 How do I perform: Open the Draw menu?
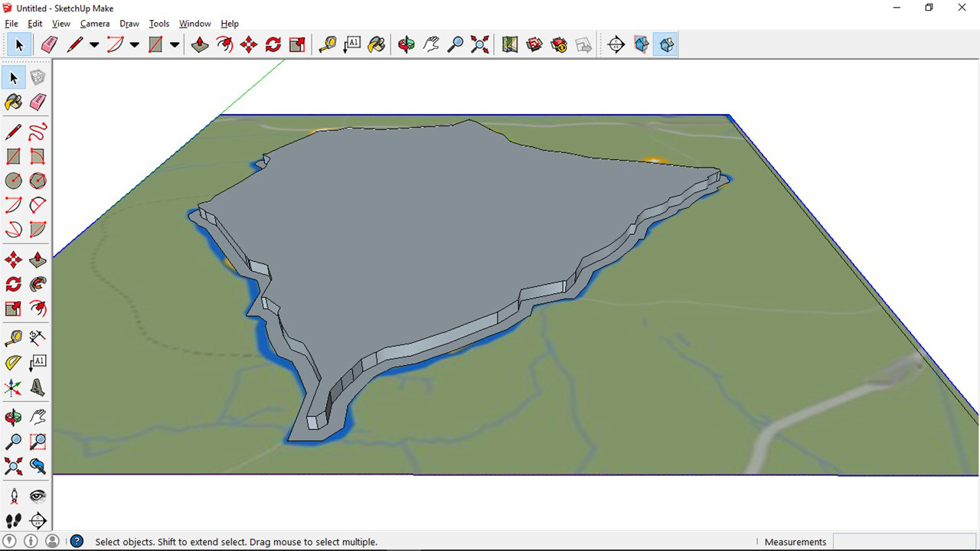(x=129, y=24)
